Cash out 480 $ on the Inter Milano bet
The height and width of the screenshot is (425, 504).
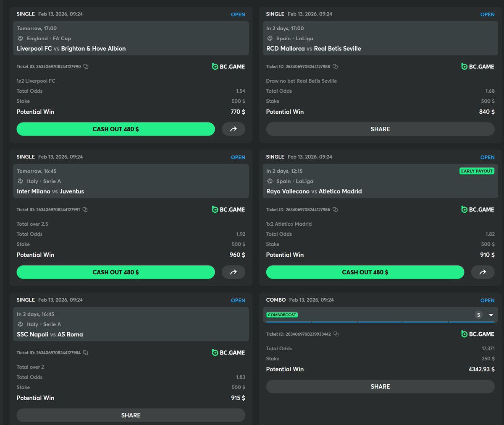coord(115,272)
